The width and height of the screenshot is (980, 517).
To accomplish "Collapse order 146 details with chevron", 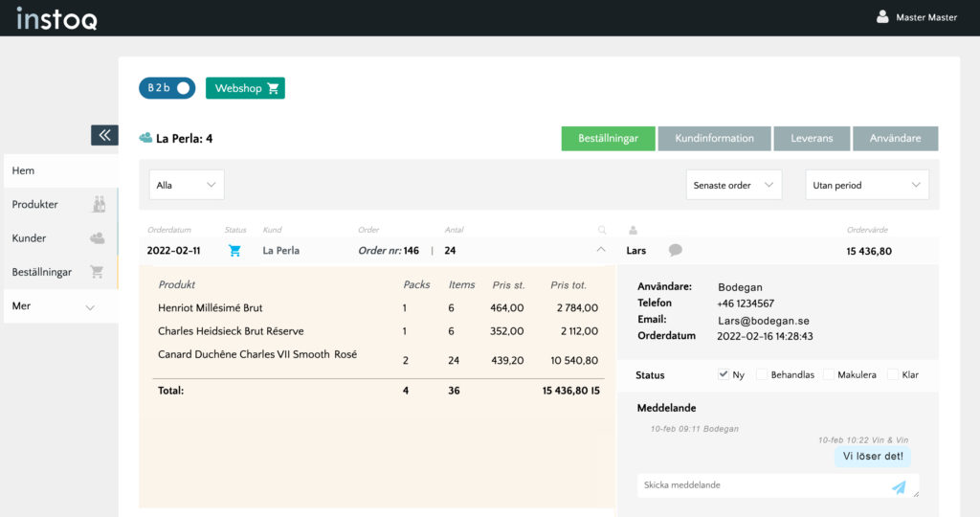I will [601, 250].
